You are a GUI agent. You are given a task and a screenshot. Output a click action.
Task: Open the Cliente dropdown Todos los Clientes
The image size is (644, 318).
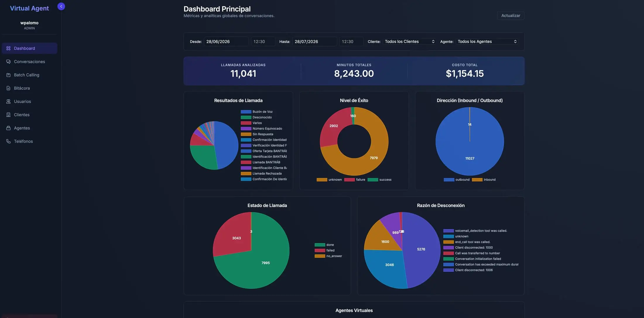pyautogui.click(x=409, y=42)
